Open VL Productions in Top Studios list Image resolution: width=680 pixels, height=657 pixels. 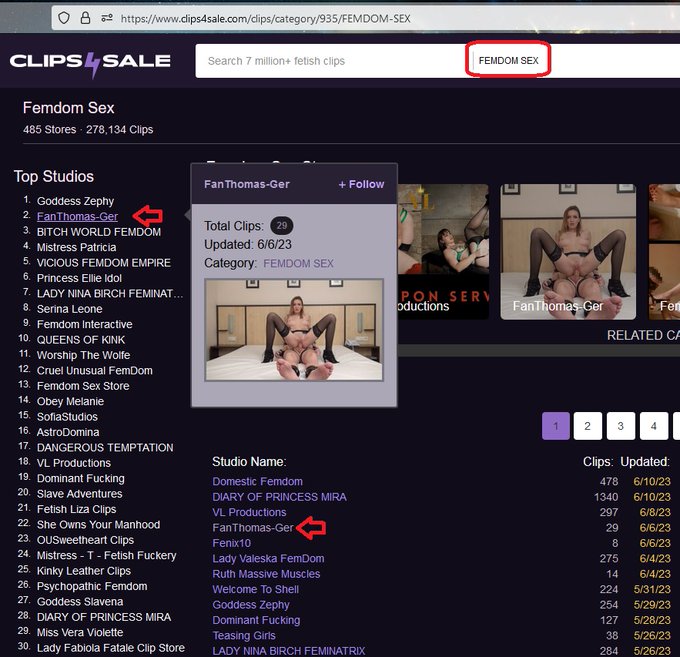[x=74, y=463]
